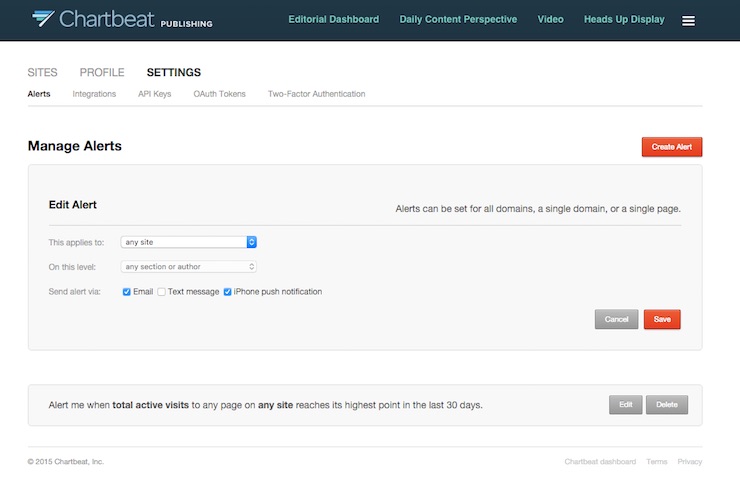Uncheck iPhone push notification
Viewport: 740px width, 499px height.
(227, 292)
